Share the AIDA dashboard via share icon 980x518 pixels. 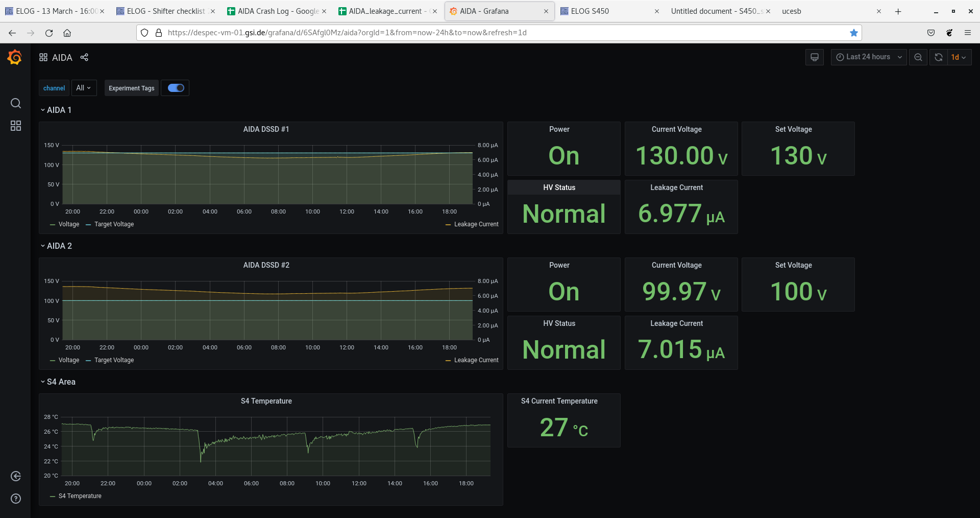click(x=84, y=57)
